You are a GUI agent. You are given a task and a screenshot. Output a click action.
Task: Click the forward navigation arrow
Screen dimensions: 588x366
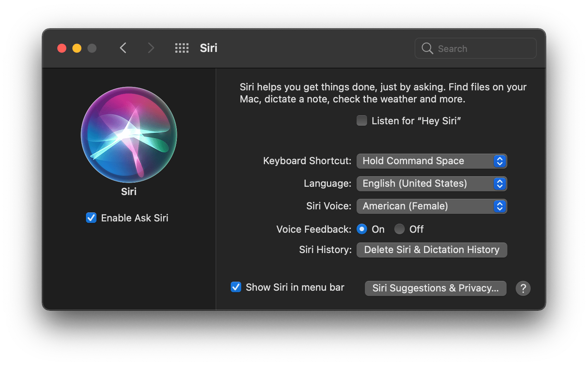click(151, 48)
